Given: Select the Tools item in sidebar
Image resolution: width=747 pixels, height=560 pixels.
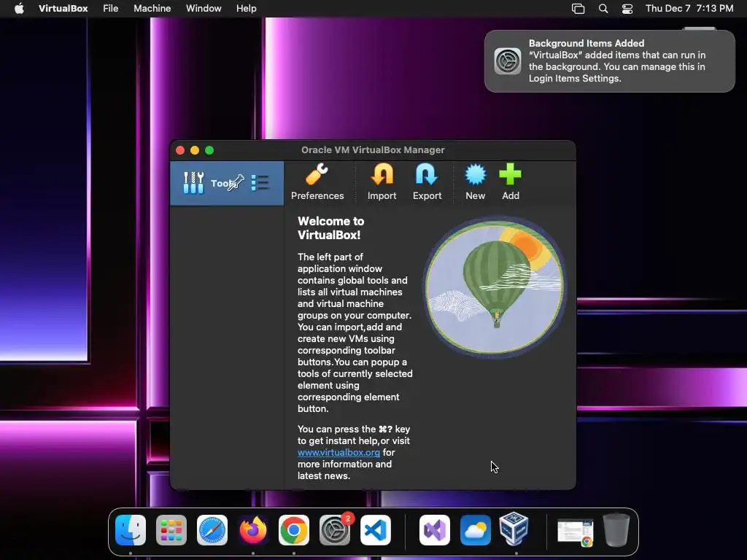Looking at the screenshot, I should [x=227, y=183].
